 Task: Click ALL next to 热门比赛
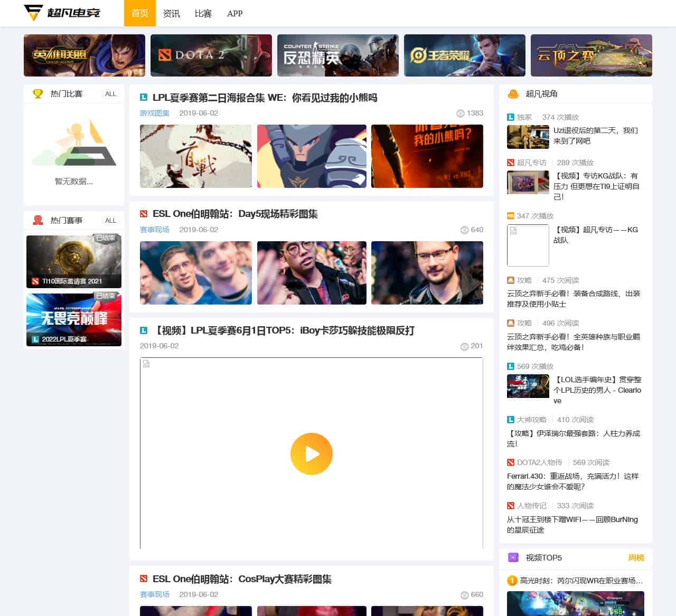coord(110,94)
